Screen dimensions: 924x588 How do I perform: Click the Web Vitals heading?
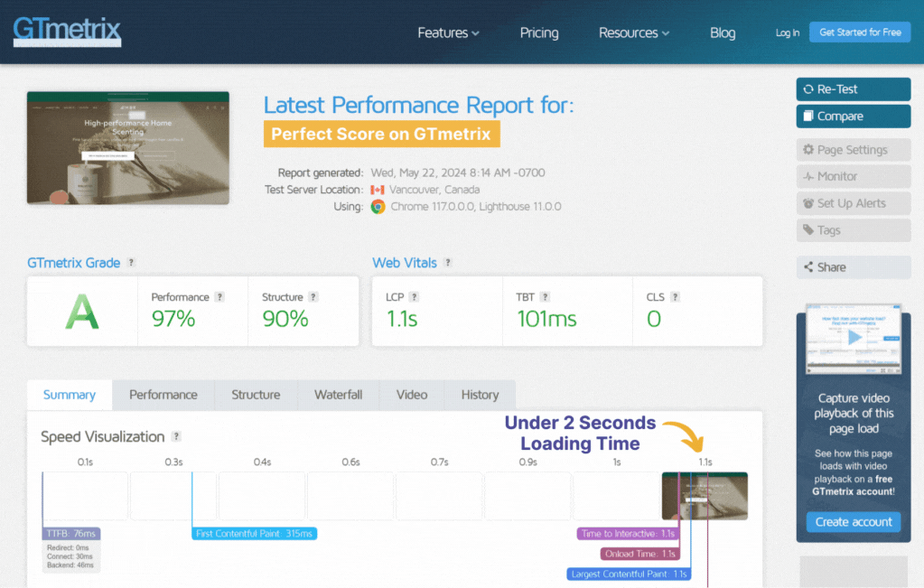(x=405, y=263)
